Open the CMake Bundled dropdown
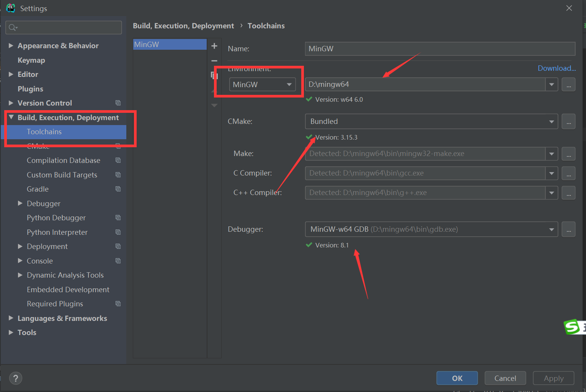Screen dimensions: 586x392 click(431, 122)
